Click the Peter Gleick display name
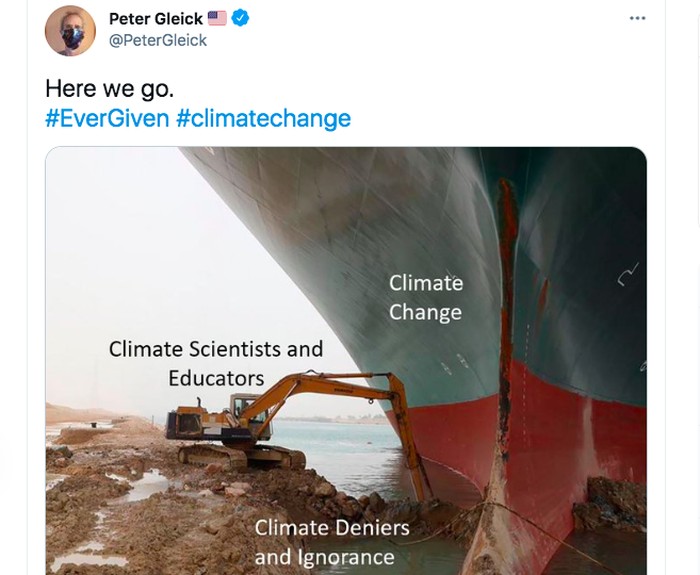 155,19
